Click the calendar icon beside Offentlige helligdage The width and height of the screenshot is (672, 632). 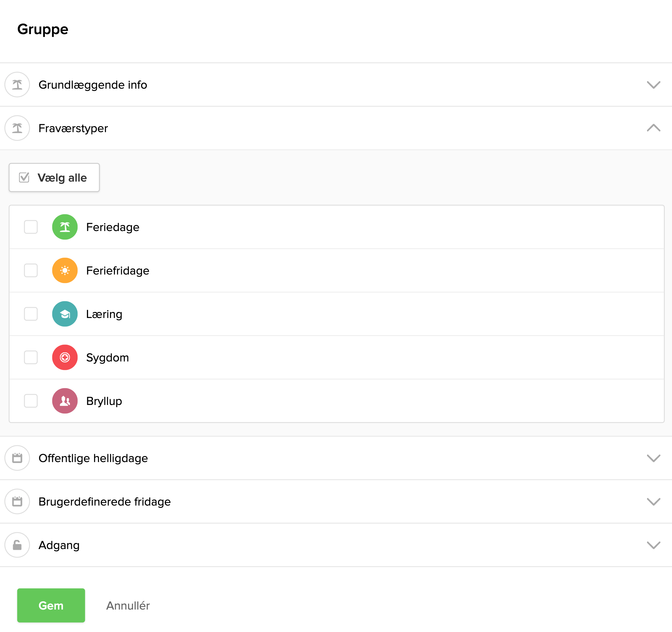coord(17,458)
